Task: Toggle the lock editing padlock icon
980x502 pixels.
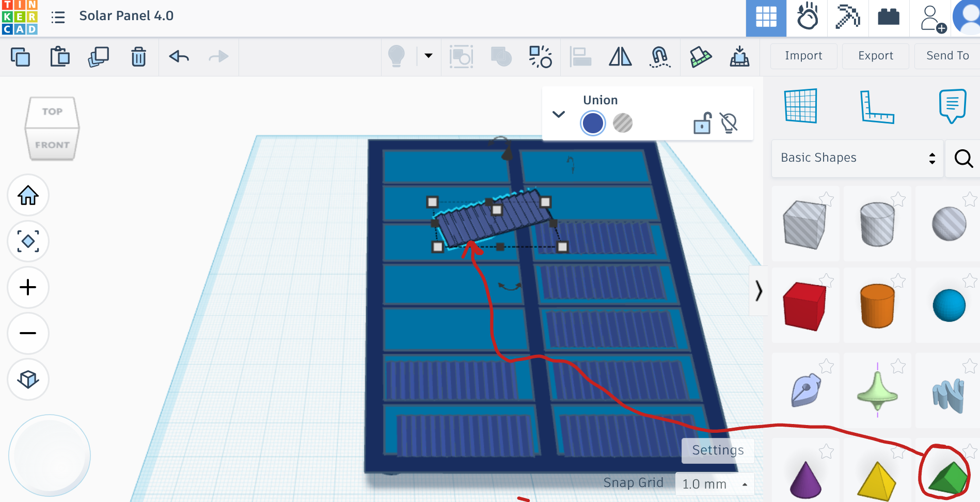Action: click(x=702, y=123)
